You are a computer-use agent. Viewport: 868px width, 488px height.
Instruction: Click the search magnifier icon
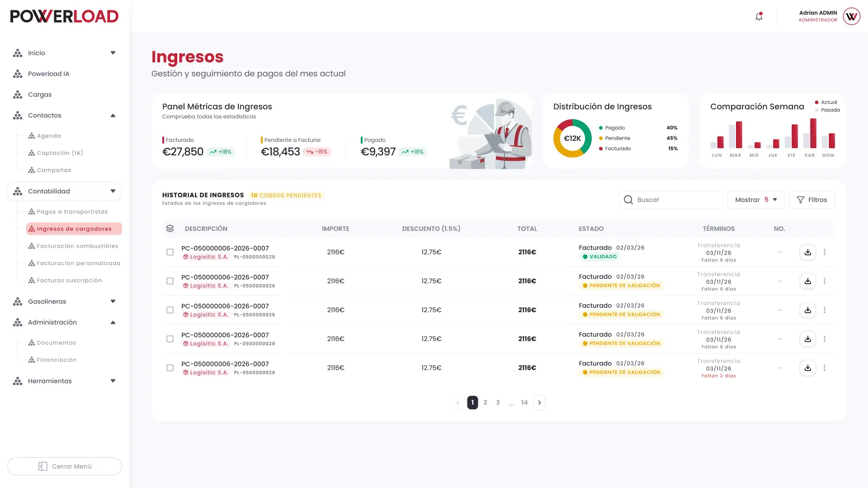coord(628,200)
